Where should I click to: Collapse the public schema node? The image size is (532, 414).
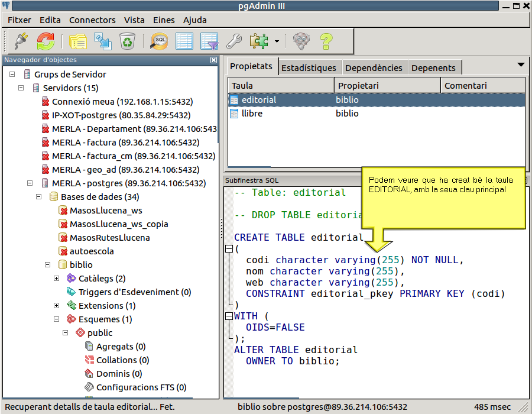click(x=65, y=332)
